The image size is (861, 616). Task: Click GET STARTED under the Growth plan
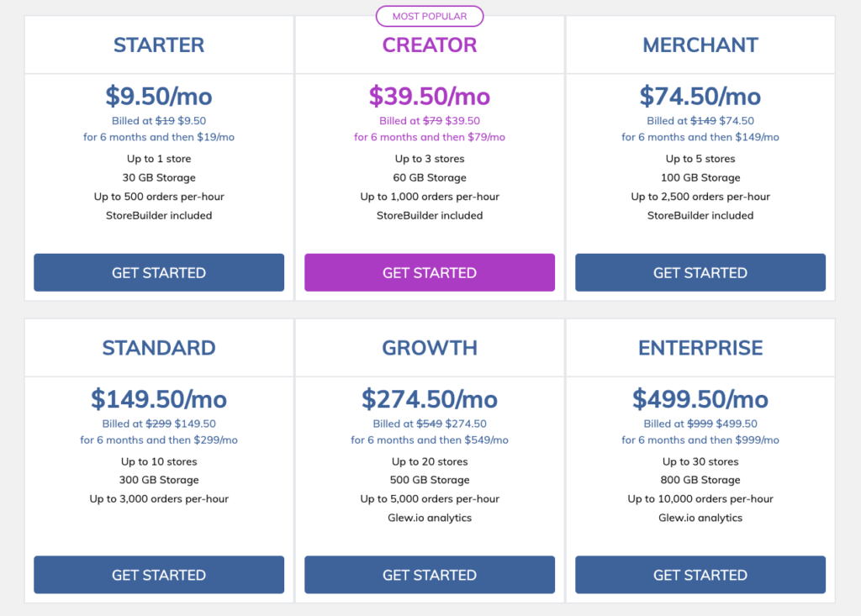click(430, 575)
